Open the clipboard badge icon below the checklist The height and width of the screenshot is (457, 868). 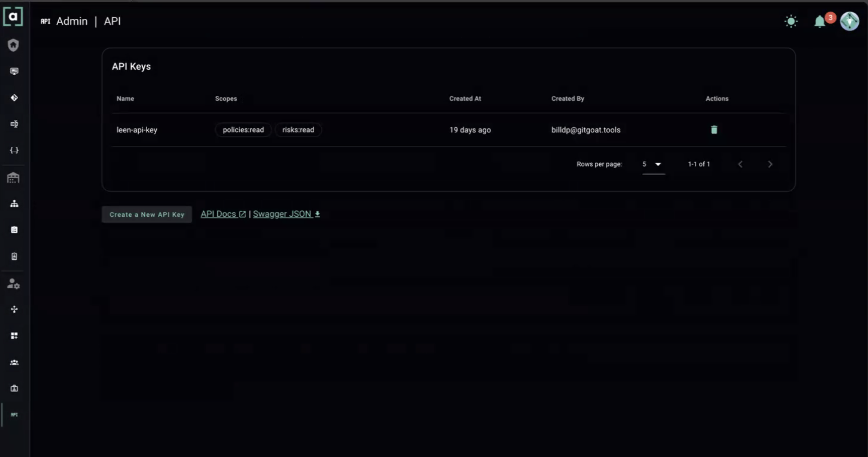(14, 256)
